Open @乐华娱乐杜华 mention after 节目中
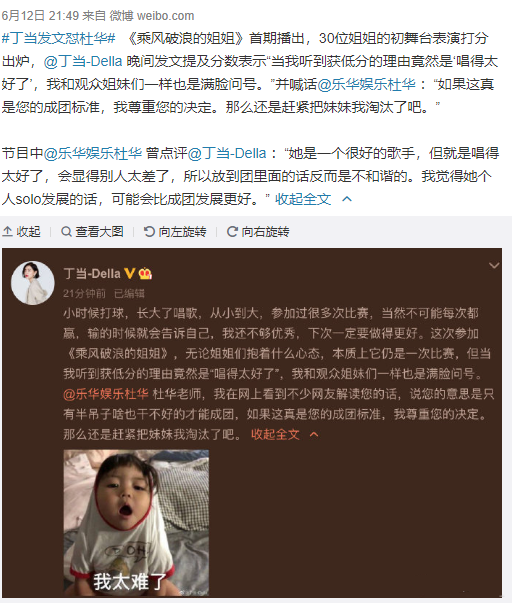Image resolution: width=512 pixels, height=603 pixels. point(93,153)
